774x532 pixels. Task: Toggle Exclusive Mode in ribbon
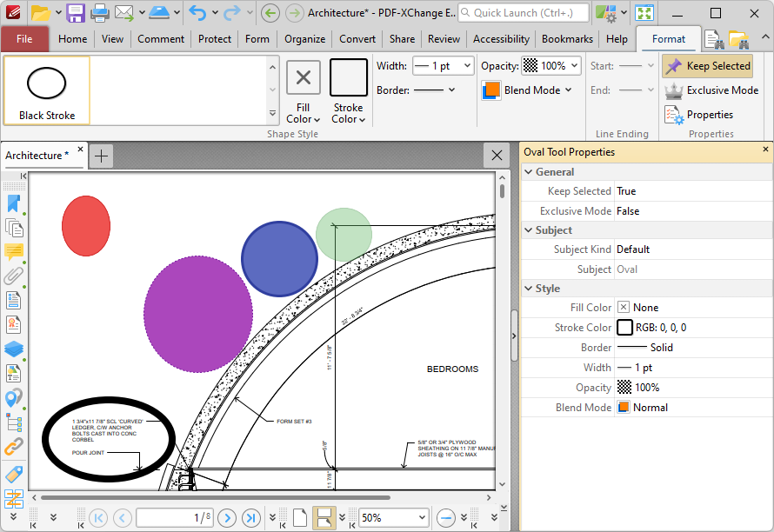pos(711,90)
